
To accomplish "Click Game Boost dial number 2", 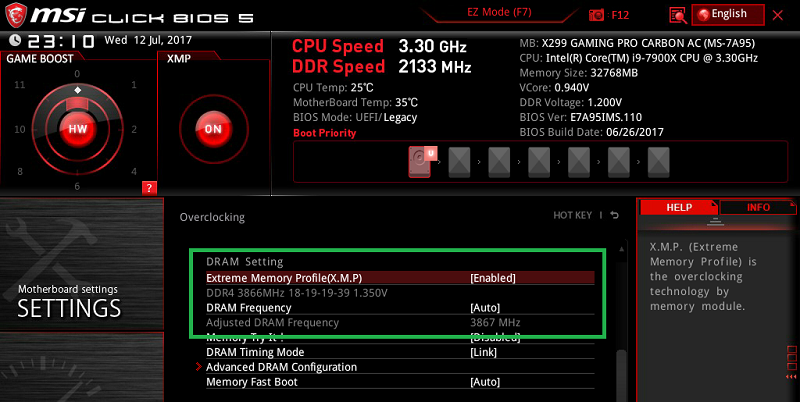I will [x=134, y=129].
